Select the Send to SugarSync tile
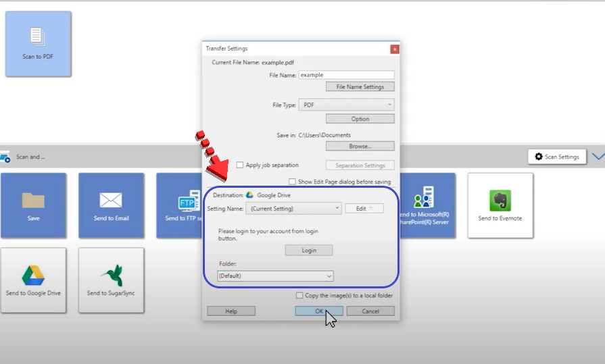The height and width of the screenshot is (364, 605). (x=111, y=280)
